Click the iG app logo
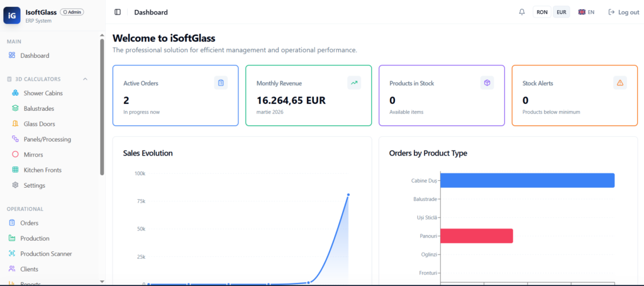 [x=12, y=15]
